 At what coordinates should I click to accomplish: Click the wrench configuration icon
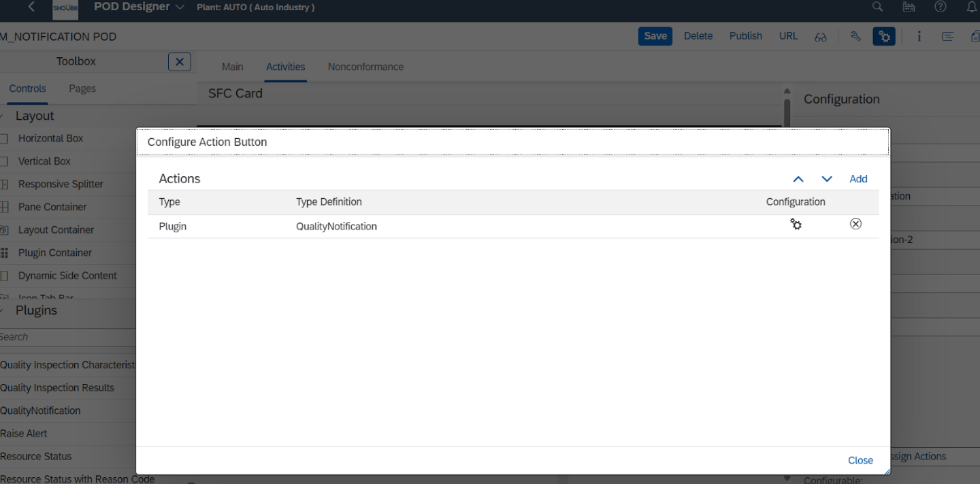(855, 36)
